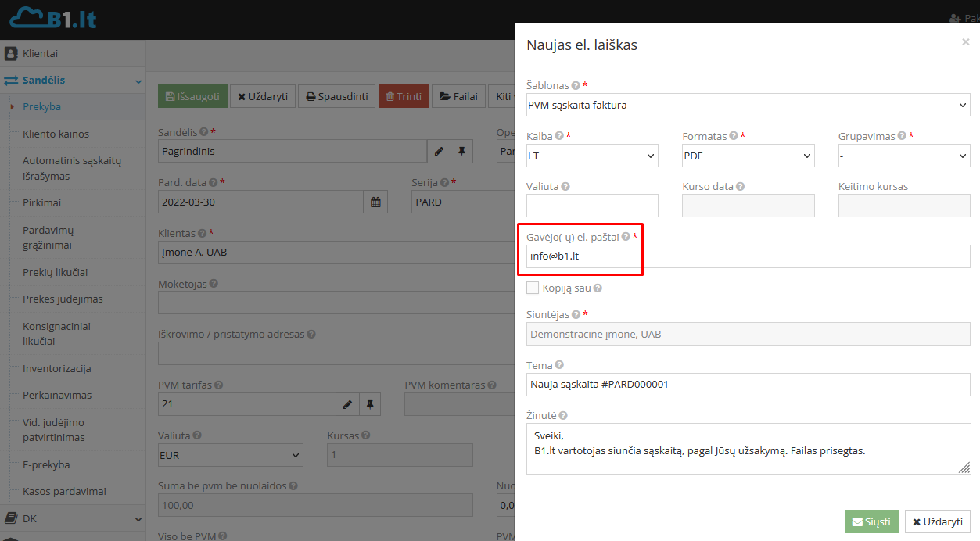Image resolution: width=980 pixels, height=541 pixels.
Task: Open Klientai in the sidebar
Action: point(40,54)
